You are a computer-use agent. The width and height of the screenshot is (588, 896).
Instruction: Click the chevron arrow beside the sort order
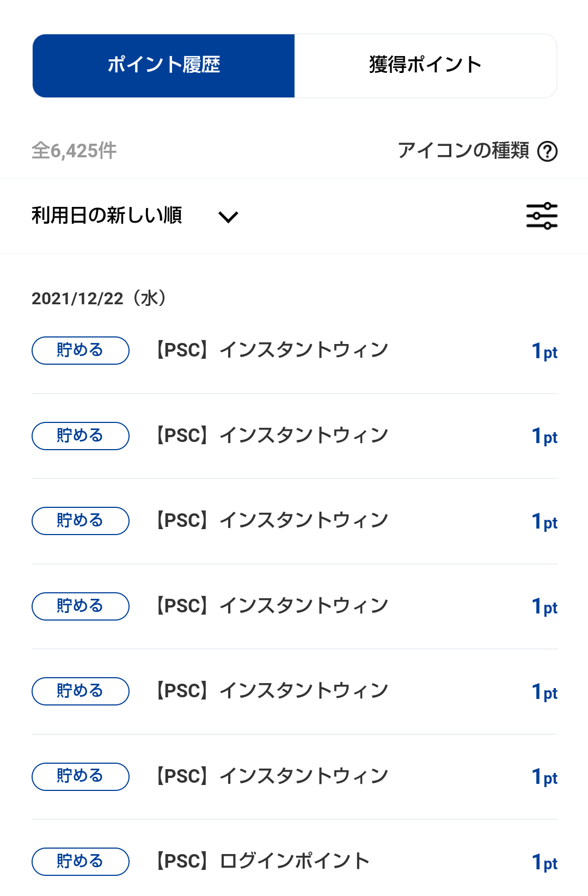[228, 217]
